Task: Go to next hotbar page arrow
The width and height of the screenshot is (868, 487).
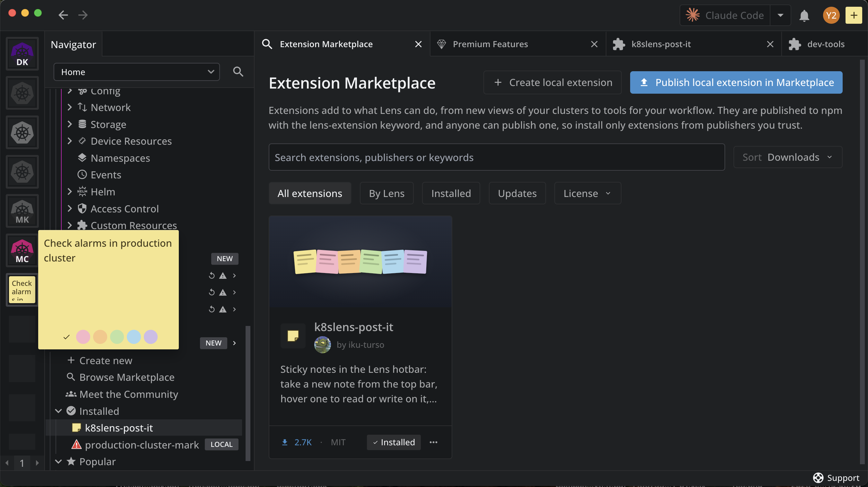Action: [x=37, y=463]
